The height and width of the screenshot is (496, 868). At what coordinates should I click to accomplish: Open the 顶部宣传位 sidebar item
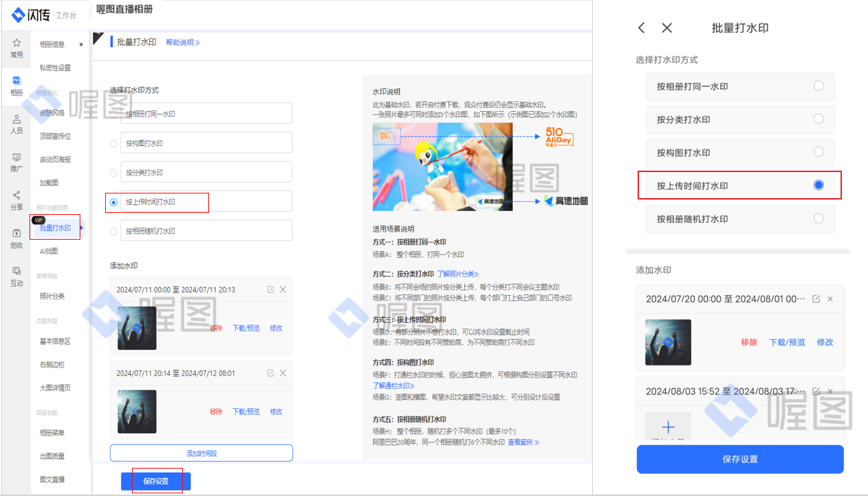[56, 136]
